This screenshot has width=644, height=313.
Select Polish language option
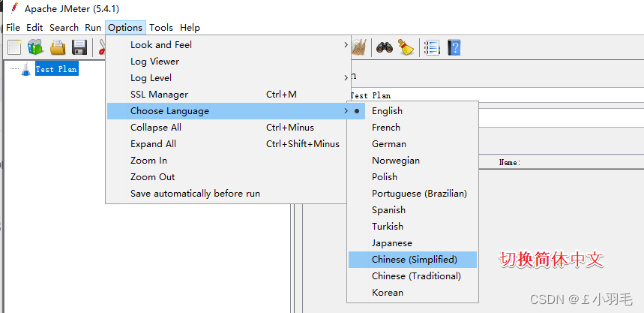coord(413,177)
